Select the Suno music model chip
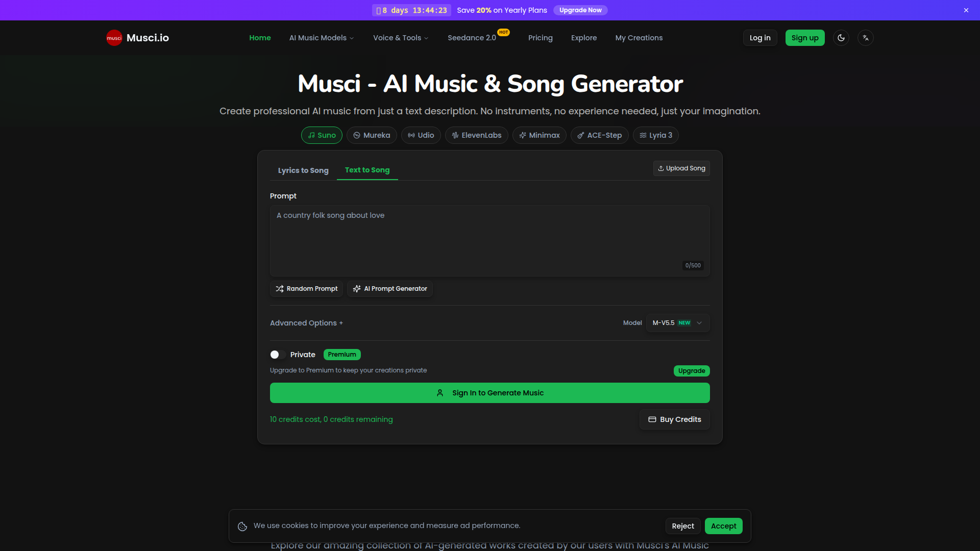Image resolution: width=980 pixels, height=551 pixels. (322, 135)
